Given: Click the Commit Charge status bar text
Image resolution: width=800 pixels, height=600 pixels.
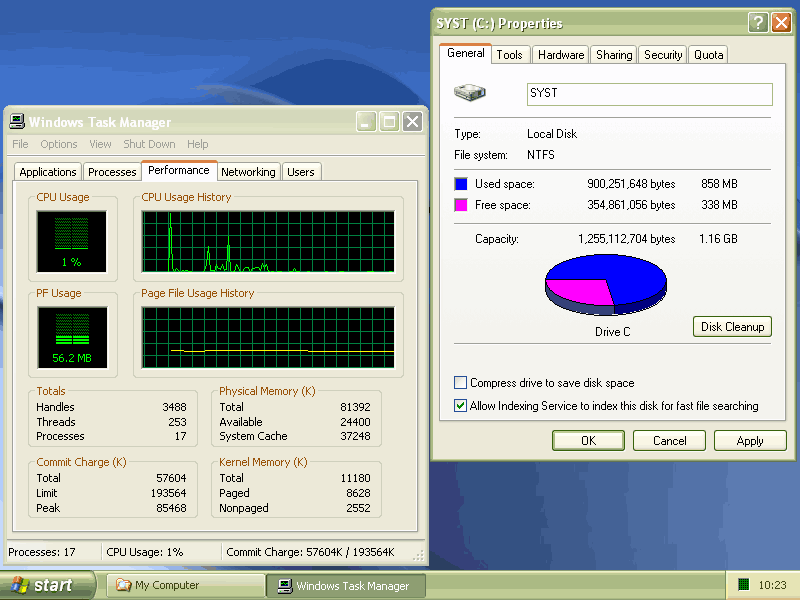Looking at the screenshot, I should (x=310, y=552).
